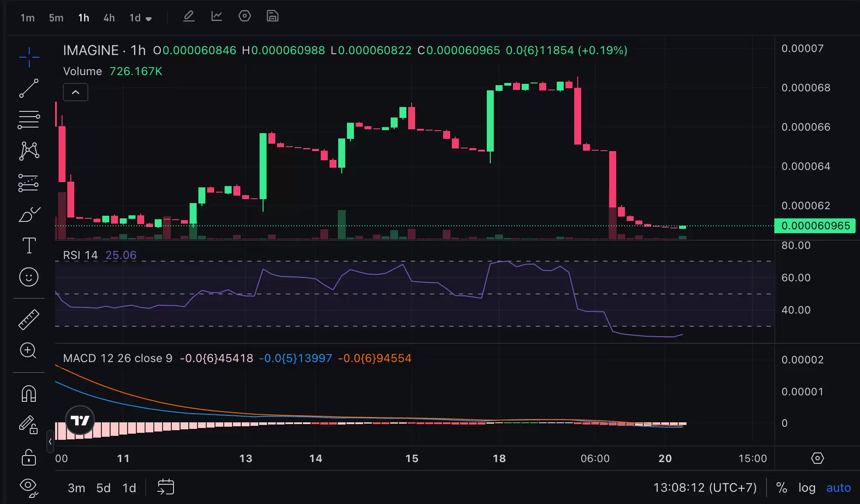Switch to the 5m timeframe
Viewport: 860px width, 504px height.
pyautogui.click(x=56, y=18)
